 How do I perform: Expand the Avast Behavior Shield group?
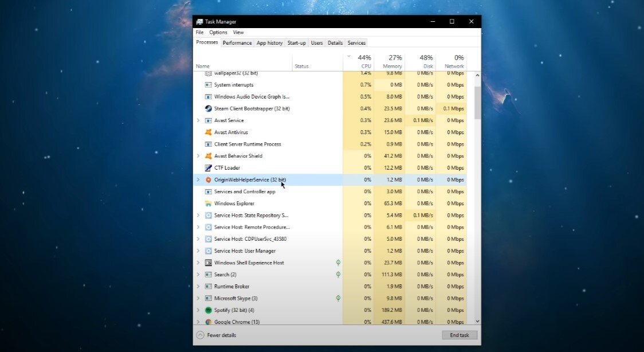point(198,156)
